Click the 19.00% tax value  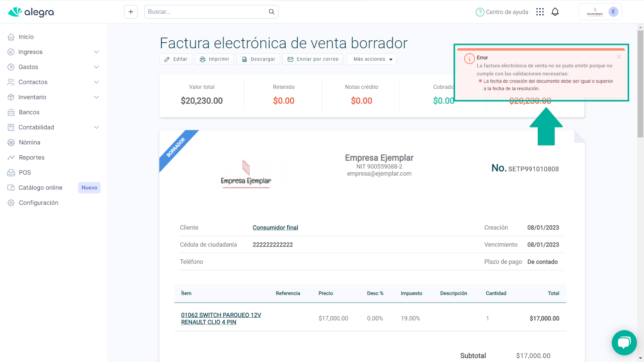[410, 319]
